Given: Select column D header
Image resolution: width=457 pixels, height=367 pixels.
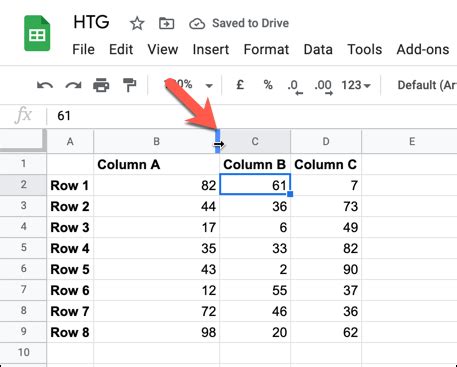Looking at the screenshot, I should point(326,142).
